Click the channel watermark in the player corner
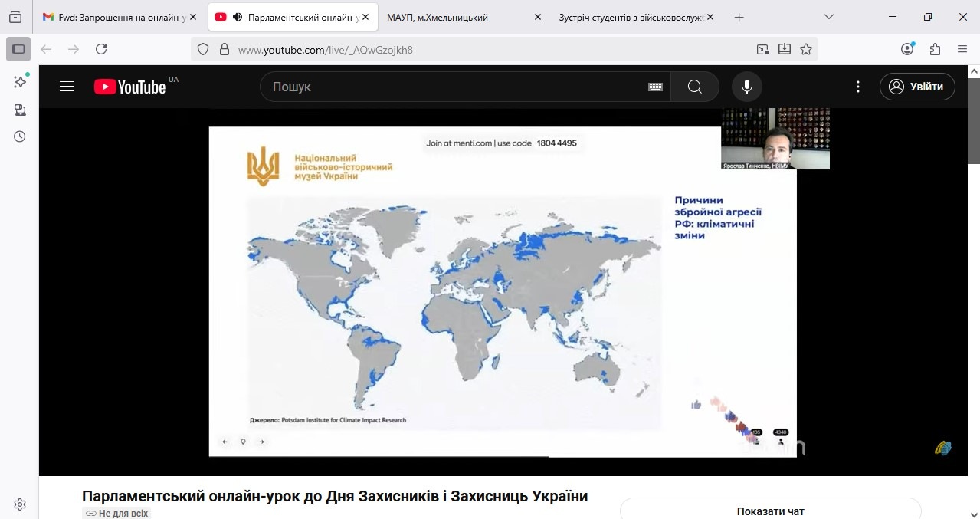980x519 pixels. (942, 448)
